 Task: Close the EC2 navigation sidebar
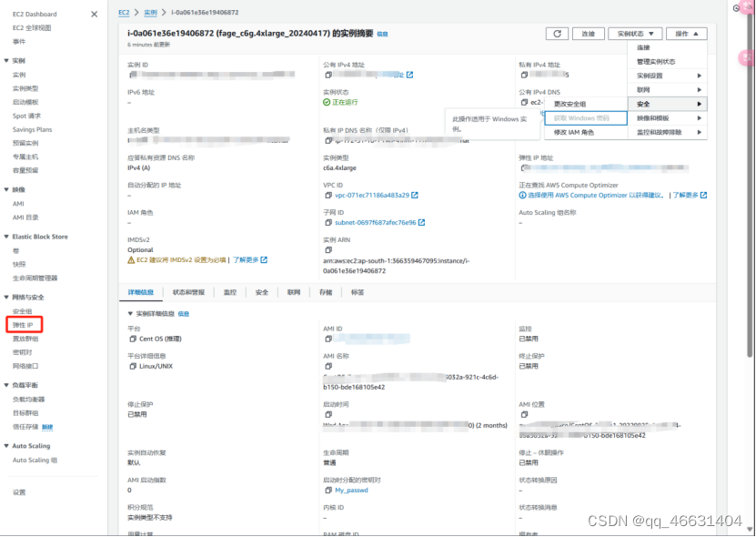[x=94, y=14]
